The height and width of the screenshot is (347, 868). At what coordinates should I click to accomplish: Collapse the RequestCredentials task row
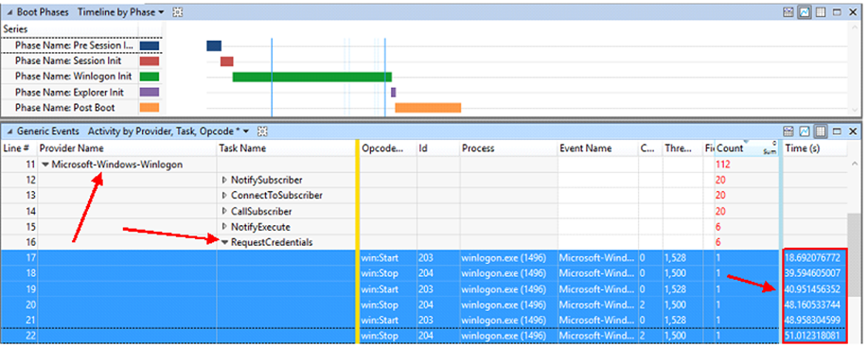pos(224,243)
